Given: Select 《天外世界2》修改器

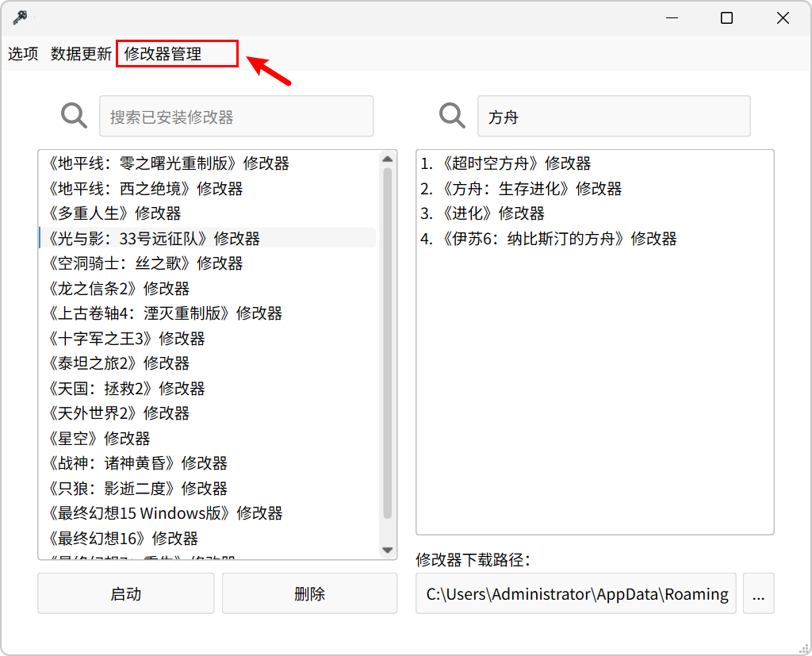Looking at the screenshot, I should [208, 413].
